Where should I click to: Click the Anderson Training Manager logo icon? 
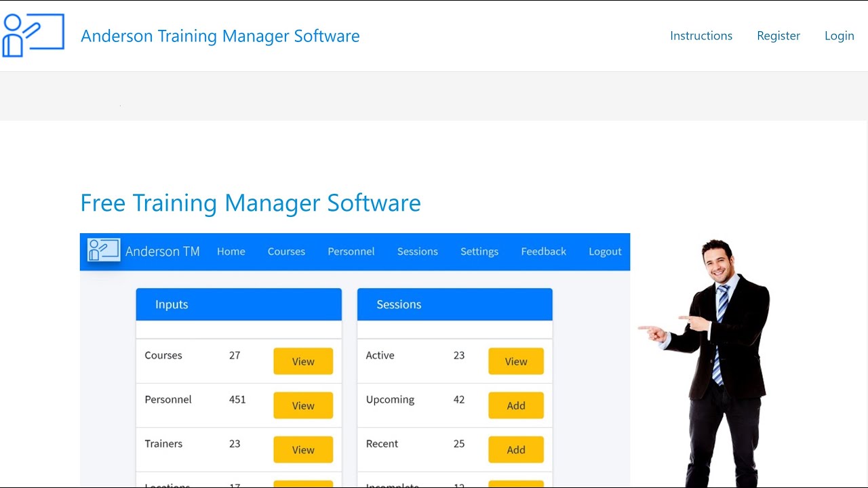click(33, 35)
